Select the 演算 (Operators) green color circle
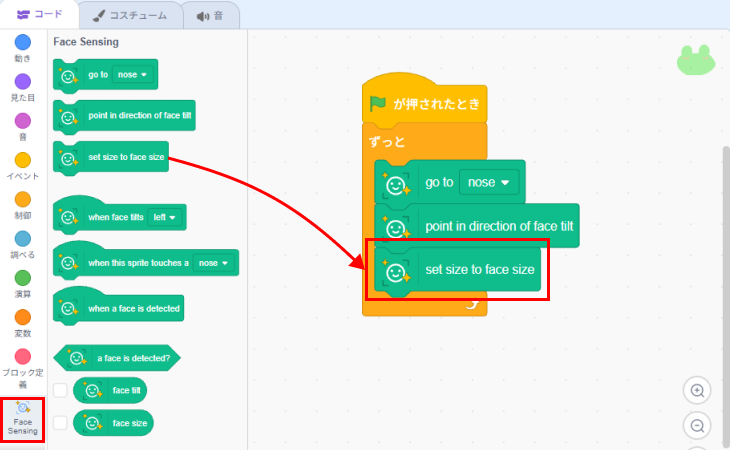Viewport: 730px width, 450px height. 22,278
